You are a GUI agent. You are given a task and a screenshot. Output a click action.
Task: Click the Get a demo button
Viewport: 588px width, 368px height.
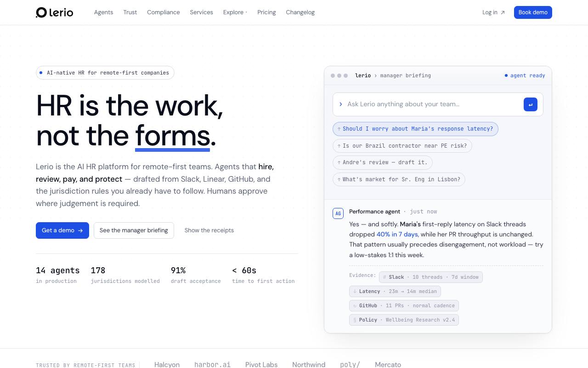point(62,230)
